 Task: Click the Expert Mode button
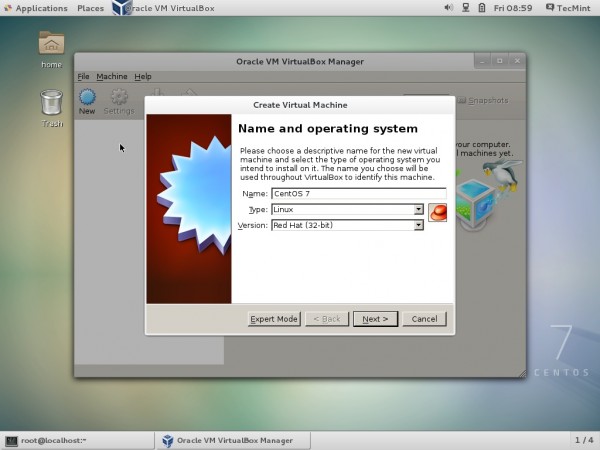[x=274, y=319]
